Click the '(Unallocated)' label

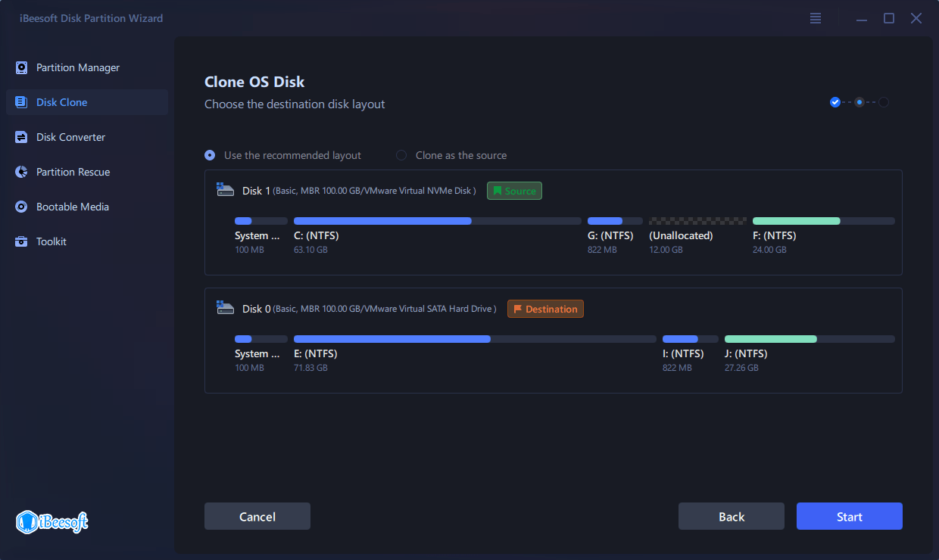pos(681,235)
